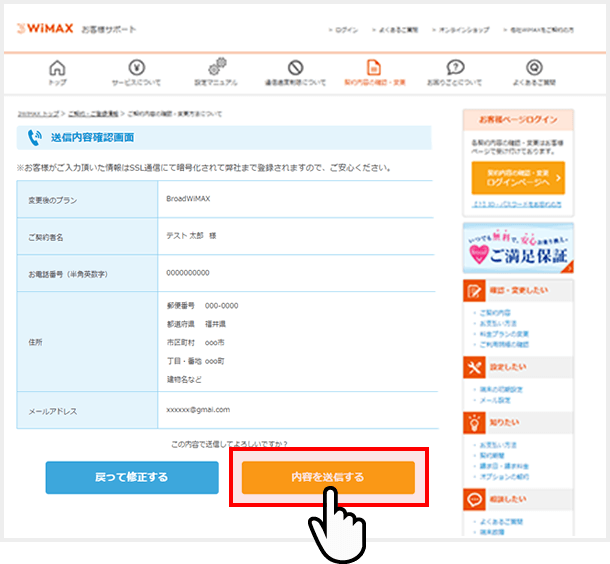
Task: Click the lightbulb icon beside 知りたい
Action: point(475,423)
